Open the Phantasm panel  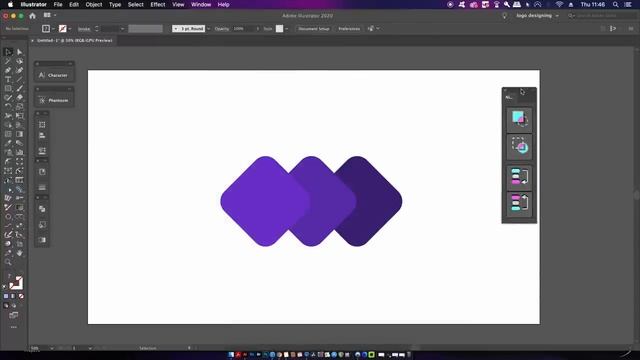coord(54,100)
